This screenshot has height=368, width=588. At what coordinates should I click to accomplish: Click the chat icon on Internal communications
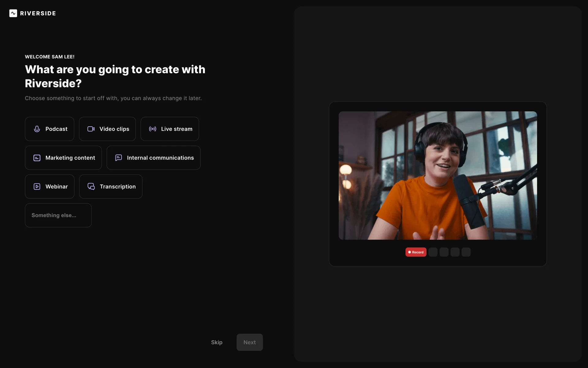click(119, 158)
